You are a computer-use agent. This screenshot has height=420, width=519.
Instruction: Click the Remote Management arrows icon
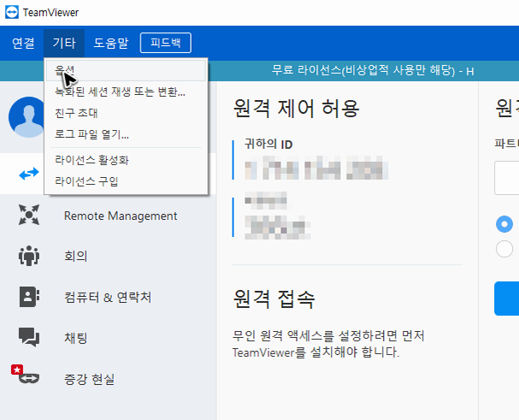click(29, 215)
